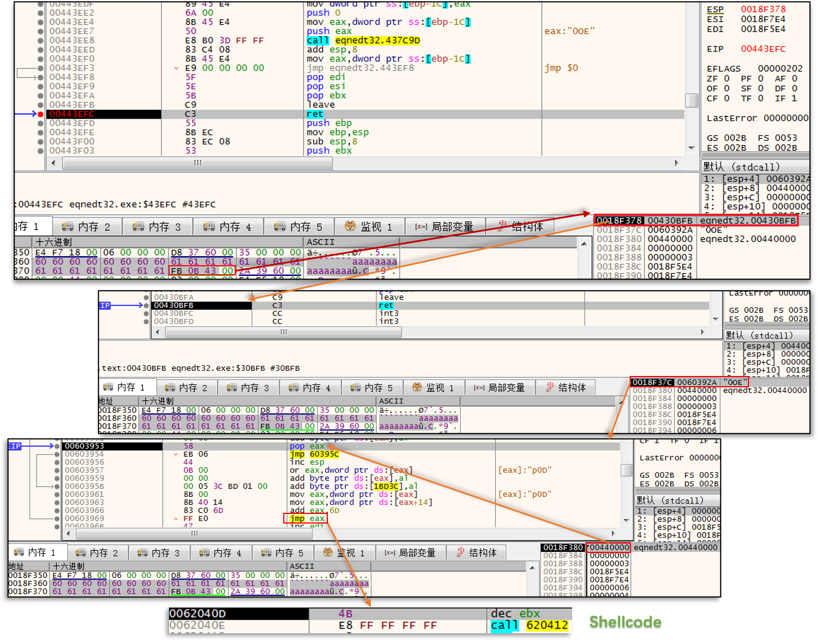This screenshot has height=644, width=818.
Task: Switch to 内存 3 tab in bottom debugger panel
Action: coord(160,552)
